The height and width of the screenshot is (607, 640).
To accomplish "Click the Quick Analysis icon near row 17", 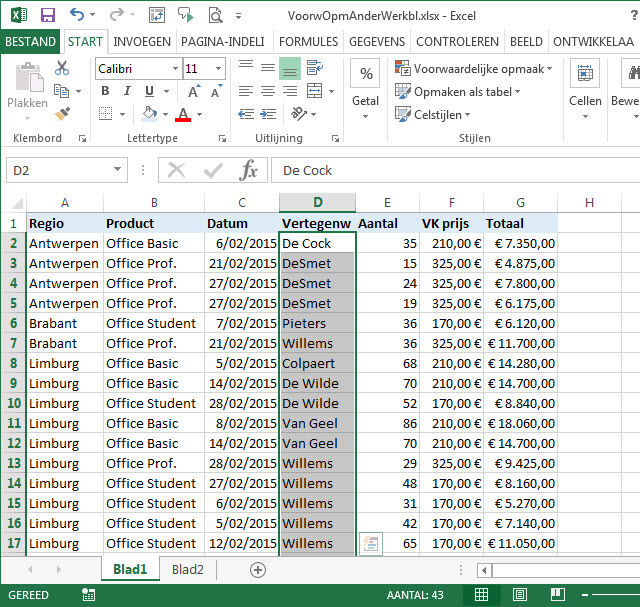I will 371,544.
